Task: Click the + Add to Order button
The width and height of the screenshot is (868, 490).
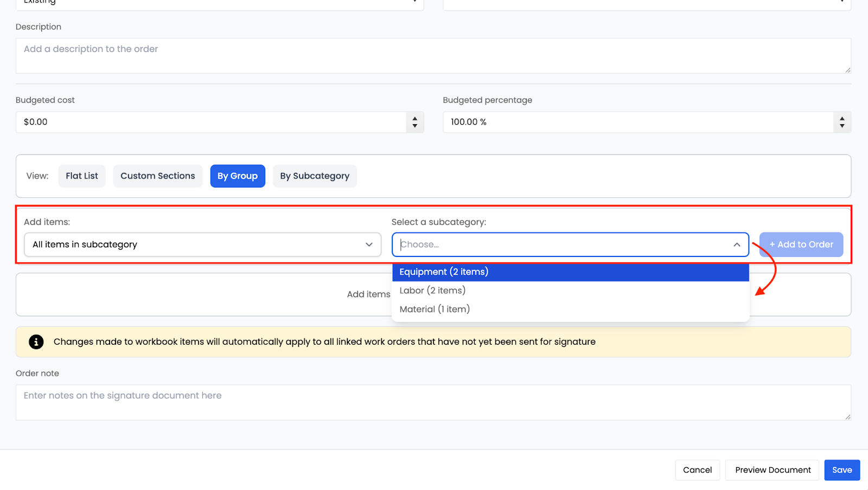Action: point(801,245)
